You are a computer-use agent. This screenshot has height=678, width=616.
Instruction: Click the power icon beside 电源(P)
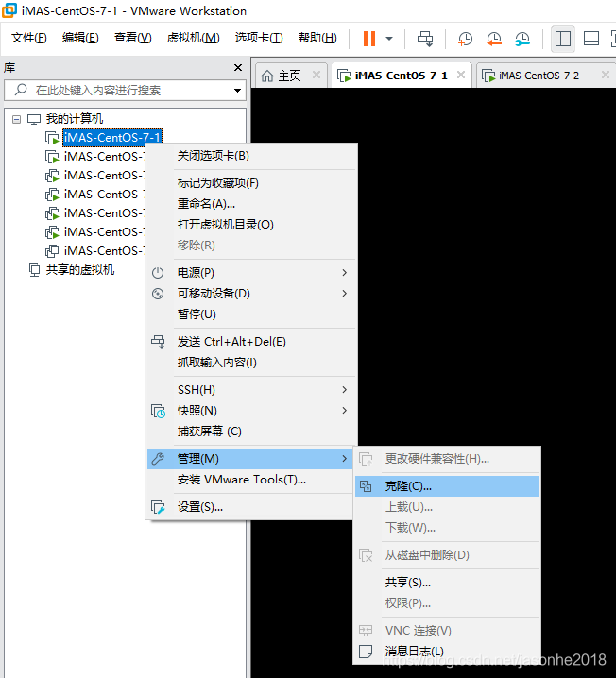[x=158, y=272]
